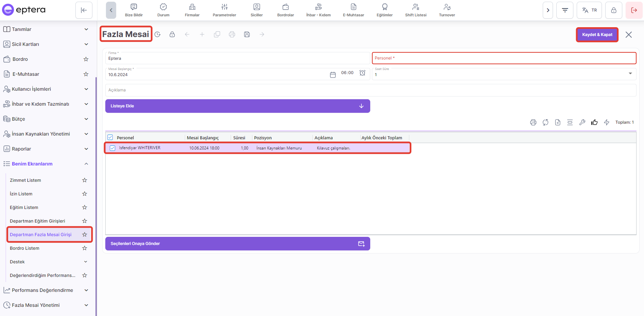
Task: Click the lock icon beside Fazla Mesai title
Action: click(172, 34)
